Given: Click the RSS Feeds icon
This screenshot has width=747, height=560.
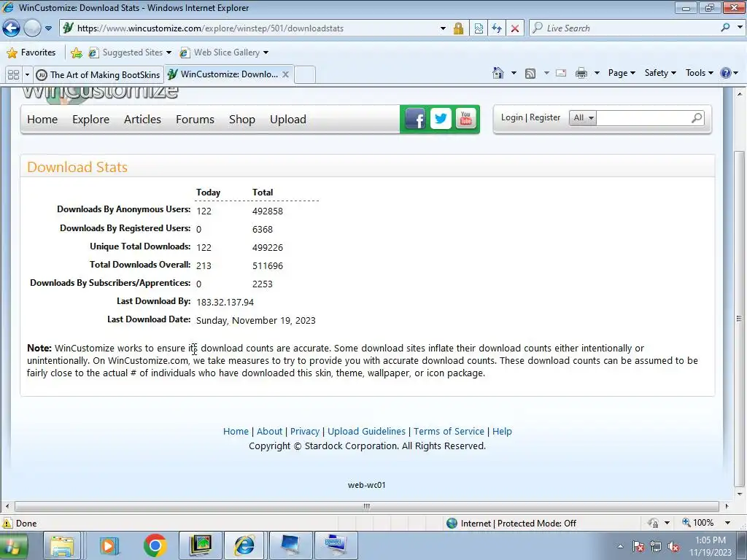Looking at the screenshot, I should coord(530,73).
